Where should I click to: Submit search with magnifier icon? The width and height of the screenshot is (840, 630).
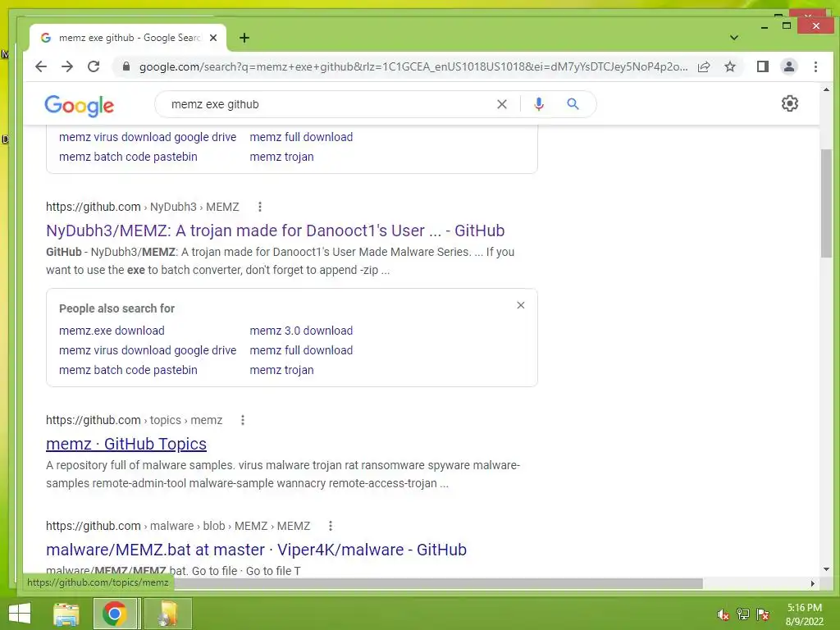(573, 104)
